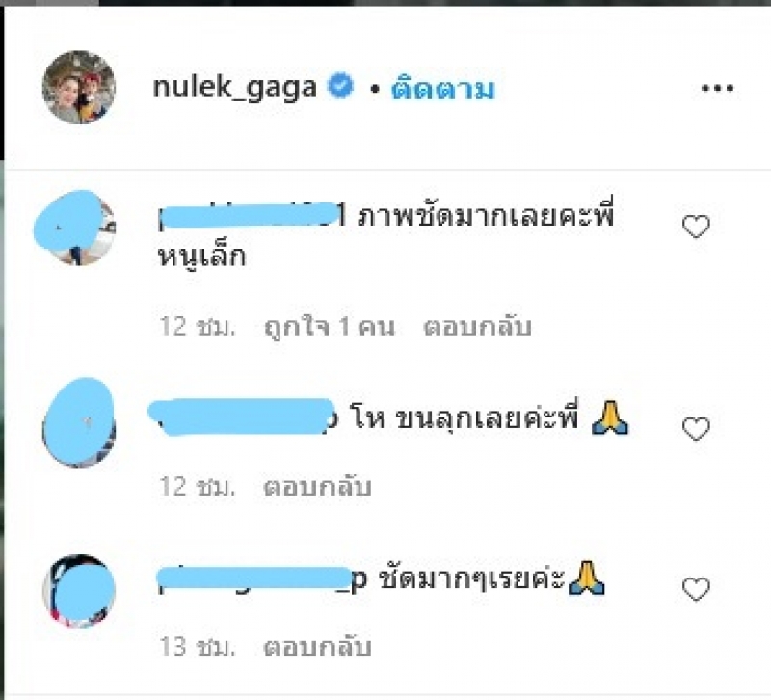The image size is (771, 700).
Task: Click the nulek_gaga username
Action: 234,88
